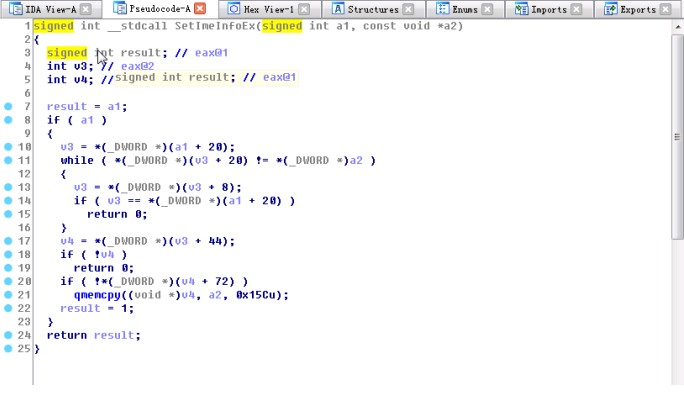
Task: Click the 'while' keyword on line 11
Action: (x=77, y=161)
